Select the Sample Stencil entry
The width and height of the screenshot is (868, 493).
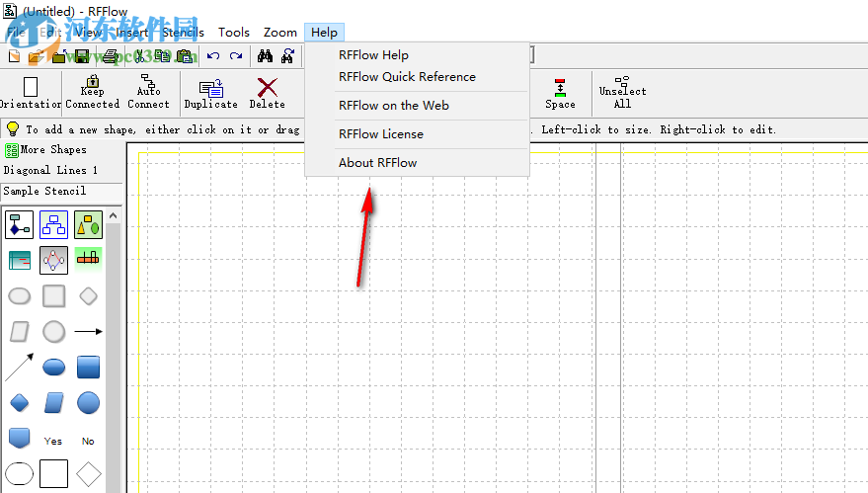pyautogui.click(x=61, y=191)
